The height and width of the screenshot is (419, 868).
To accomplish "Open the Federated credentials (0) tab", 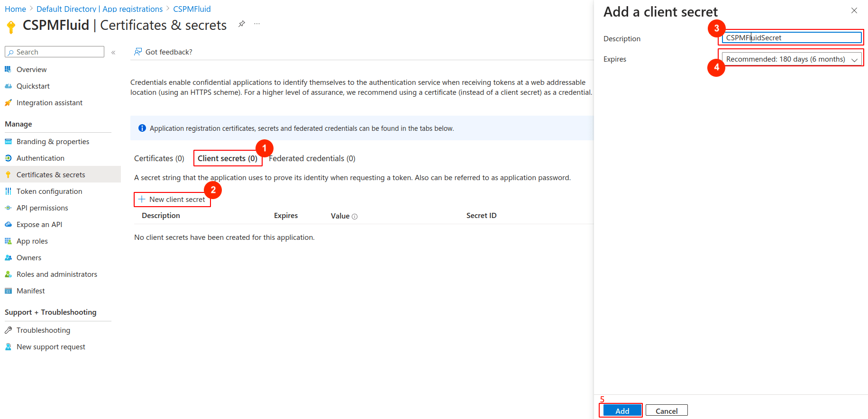I will pyautogui.click(x=312, y=158).
